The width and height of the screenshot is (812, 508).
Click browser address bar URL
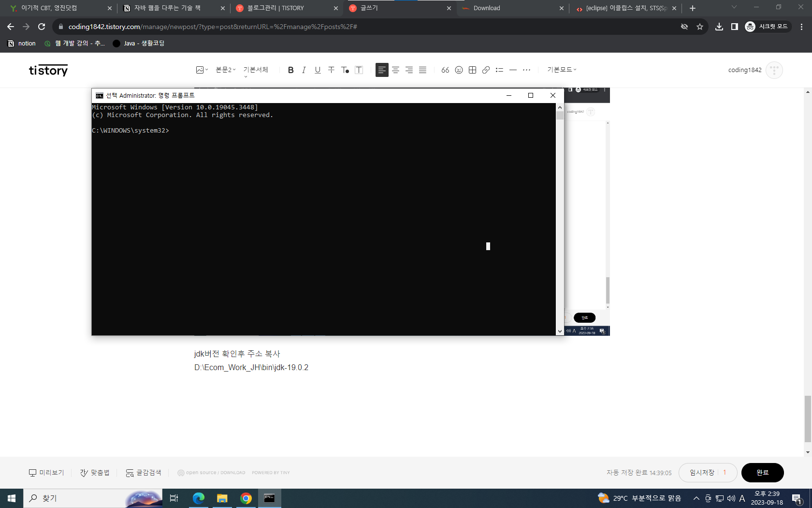(213, 27)
